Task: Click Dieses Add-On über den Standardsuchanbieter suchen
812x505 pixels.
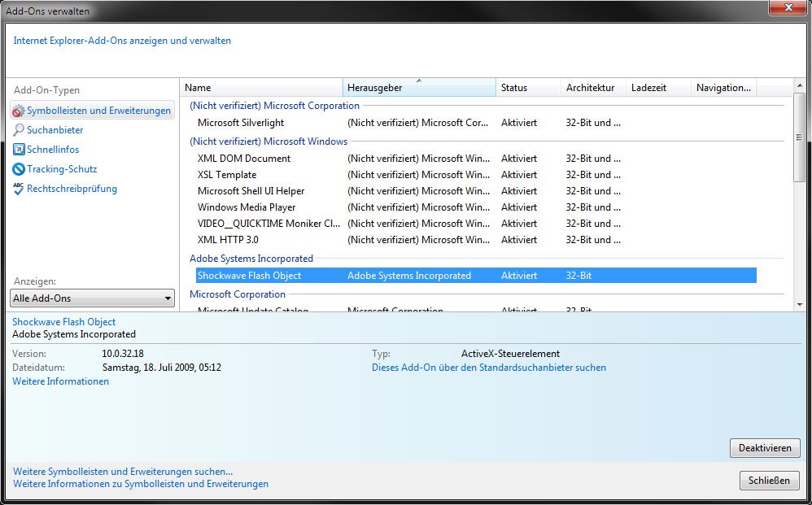Action: (x=488, y=368)
